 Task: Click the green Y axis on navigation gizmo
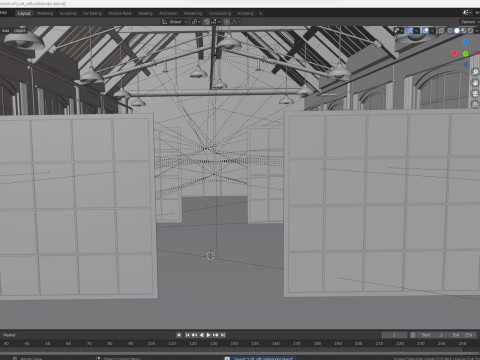466,53
